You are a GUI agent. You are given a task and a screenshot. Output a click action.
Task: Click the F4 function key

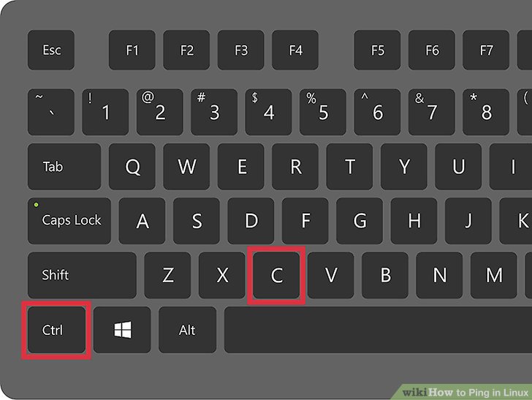(x=295, y=50)
